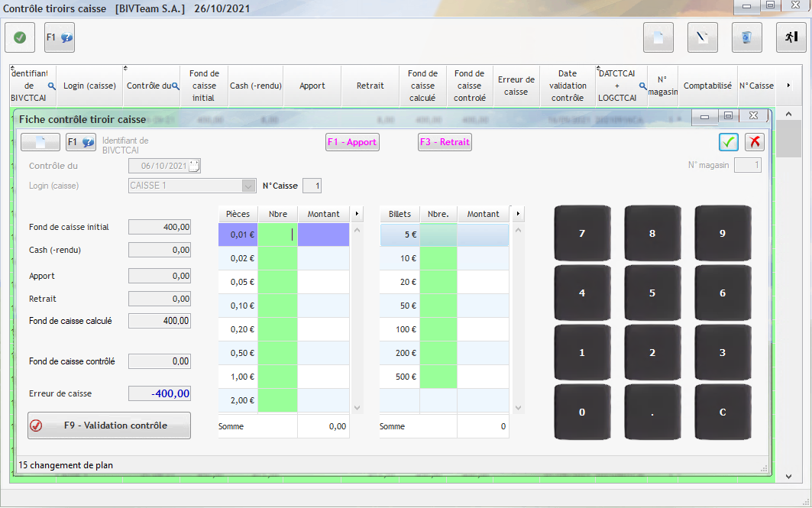Click the Nbre. cell for 50 € banknotes
This screenshot has height=508, width=812.
438,306
